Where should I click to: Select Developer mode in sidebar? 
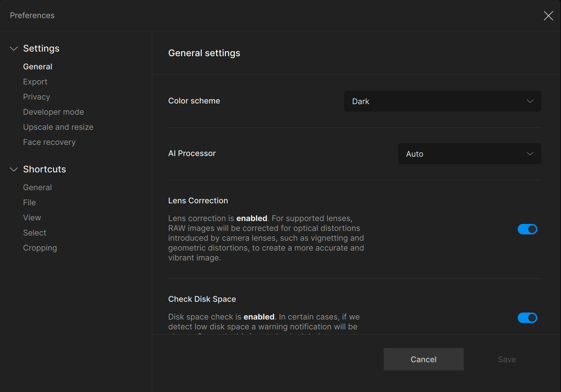(x=54, y=112)
